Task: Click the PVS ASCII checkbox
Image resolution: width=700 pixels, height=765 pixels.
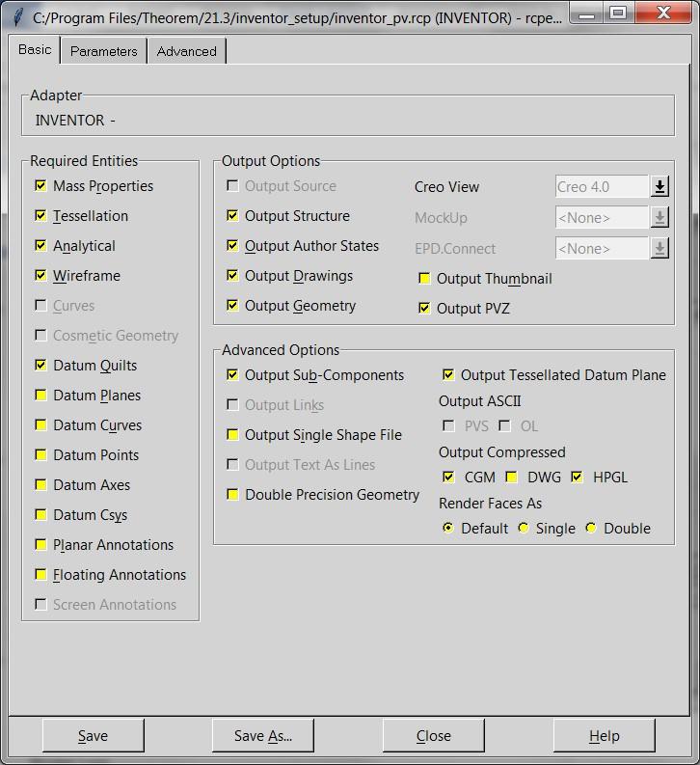Action: point(448,425)
